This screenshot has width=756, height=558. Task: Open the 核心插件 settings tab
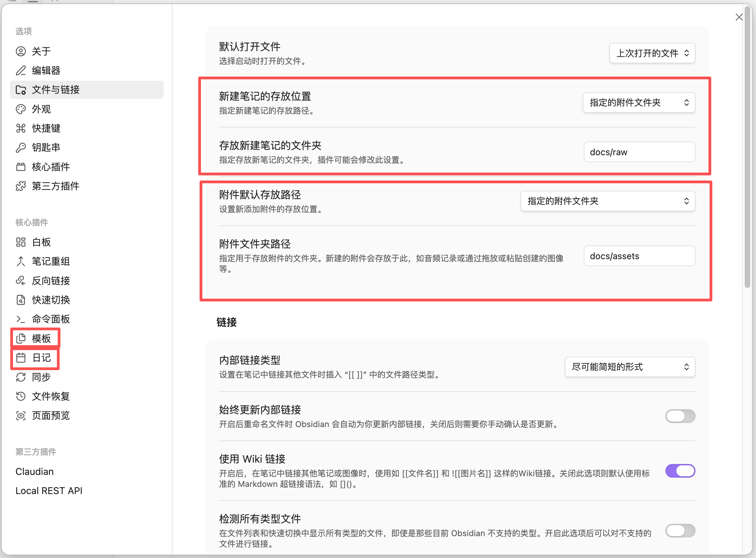click(51, 167)
